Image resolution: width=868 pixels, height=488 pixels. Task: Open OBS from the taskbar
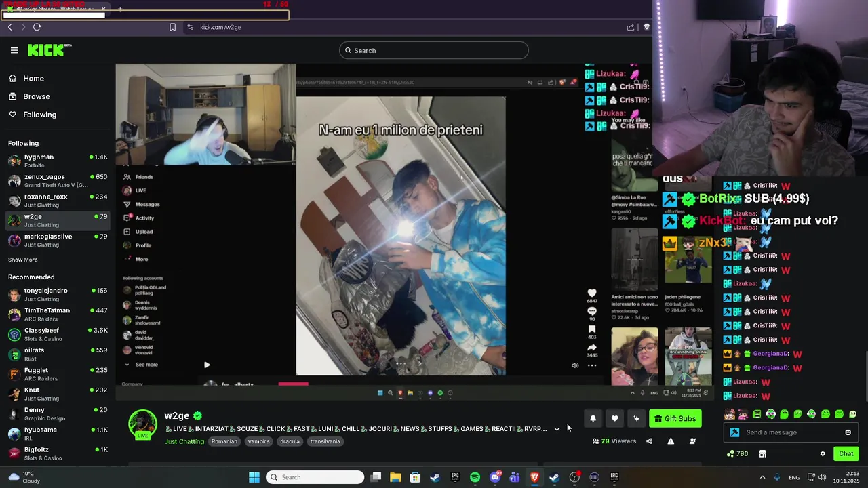tap(574, 477)
